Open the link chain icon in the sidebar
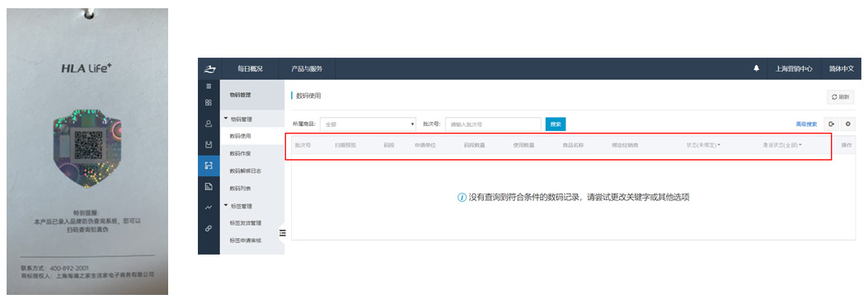Viewport: 868px width, 304px height. 209,227
